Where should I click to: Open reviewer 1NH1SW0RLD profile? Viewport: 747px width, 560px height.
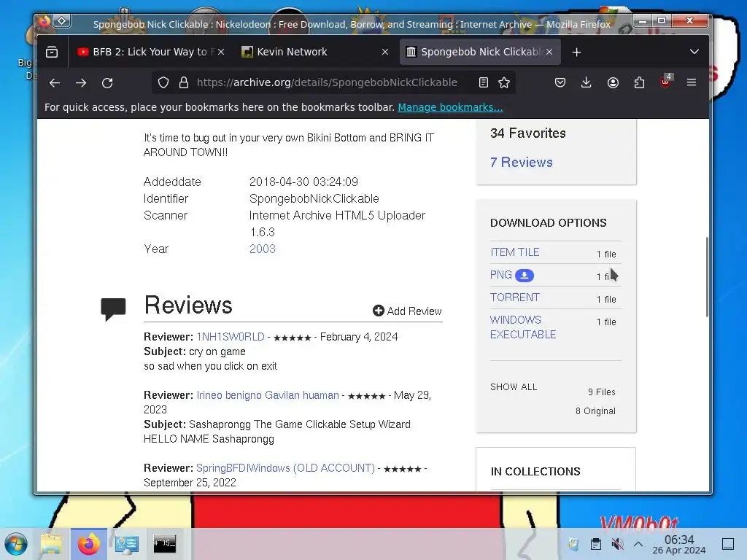pos(231,337)
